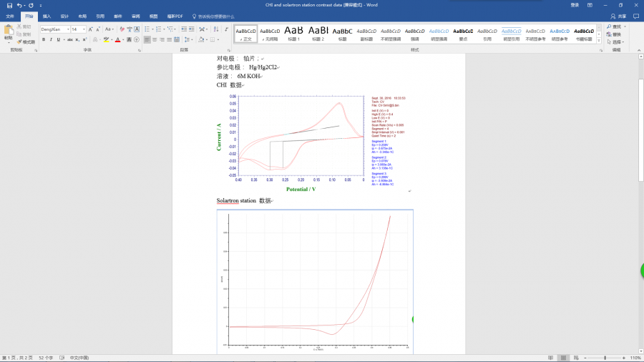
Task: Apply yellow text highlight color
Action: pos(106,40)
